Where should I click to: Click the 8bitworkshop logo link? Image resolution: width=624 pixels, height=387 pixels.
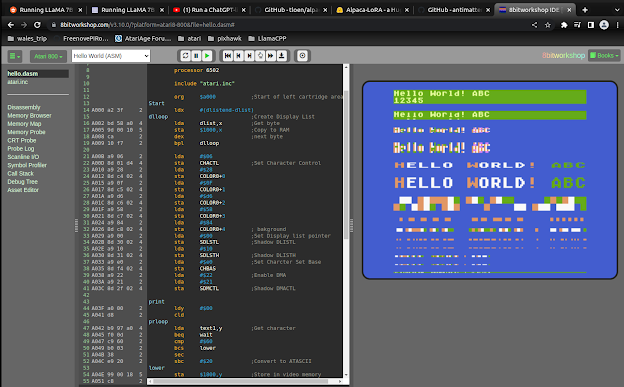564,56
